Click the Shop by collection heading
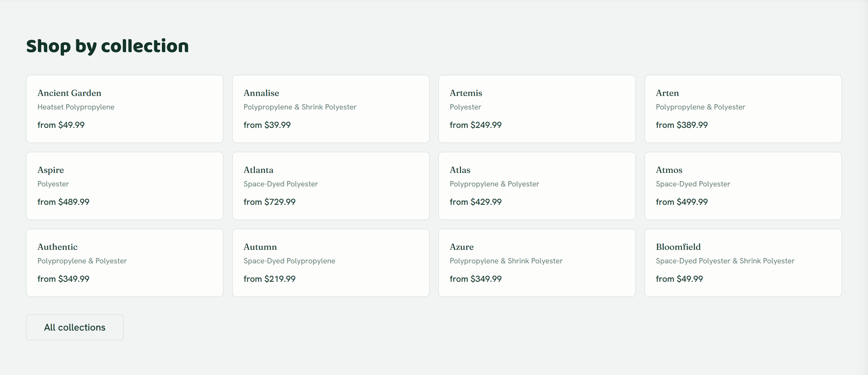 (107, 47)
